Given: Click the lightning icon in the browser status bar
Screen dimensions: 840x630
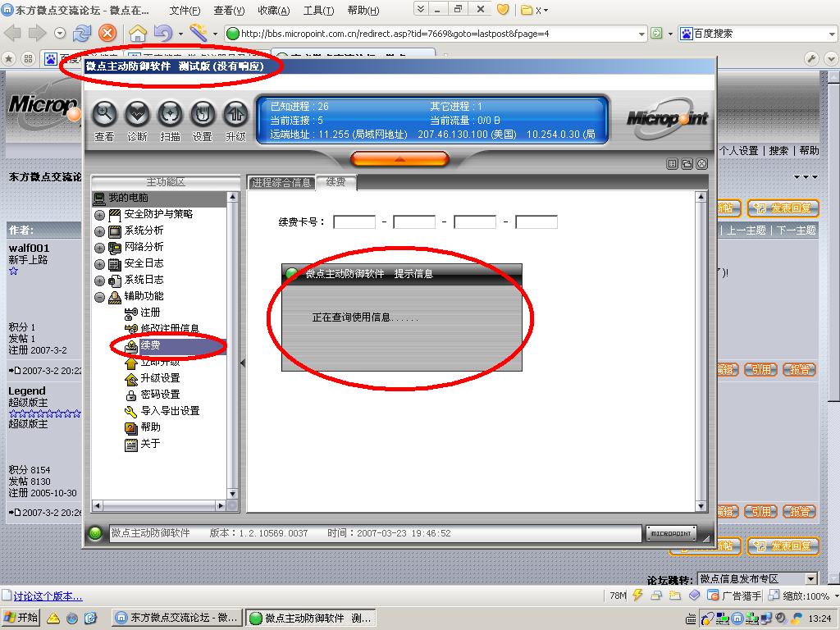Looking at the screenshot, I should coord(637,595).
